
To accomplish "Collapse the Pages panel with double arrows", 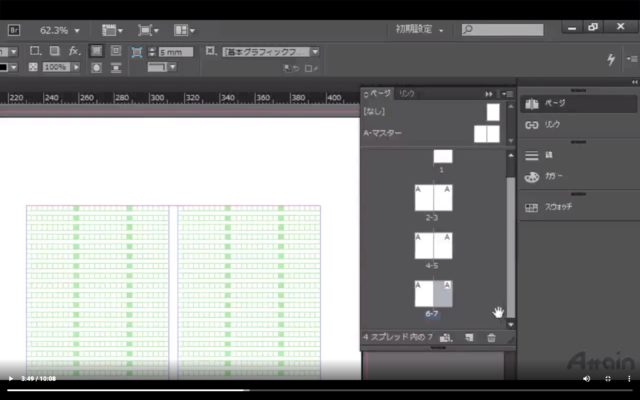I will [x=489, y=94].
